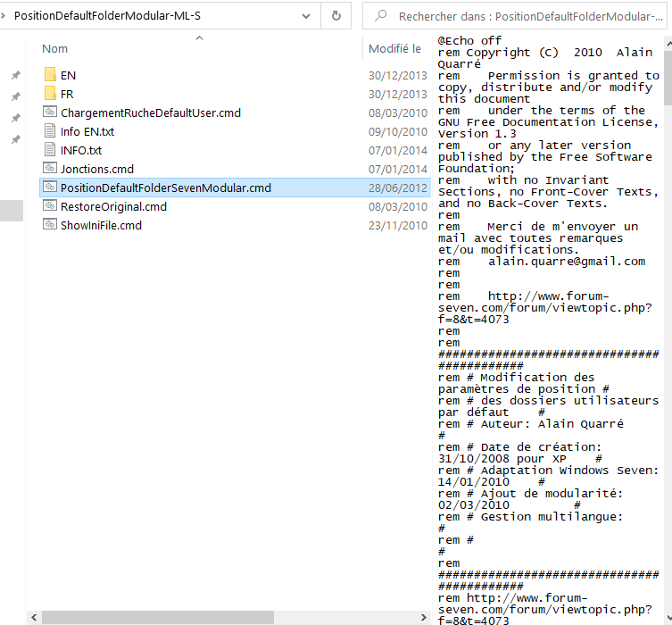Select the FR folder name

[67, 95]
